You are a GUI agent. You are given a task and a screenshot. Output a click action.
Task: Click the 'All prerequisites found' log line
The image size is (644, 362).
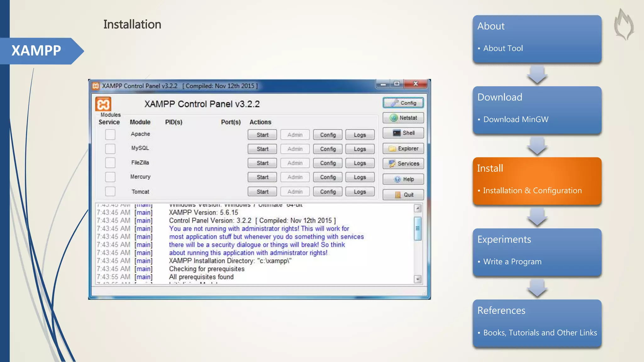(201, 277)
